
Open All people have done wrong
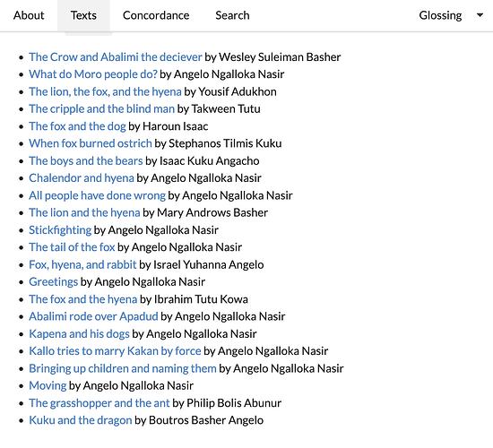coord(97,195)
